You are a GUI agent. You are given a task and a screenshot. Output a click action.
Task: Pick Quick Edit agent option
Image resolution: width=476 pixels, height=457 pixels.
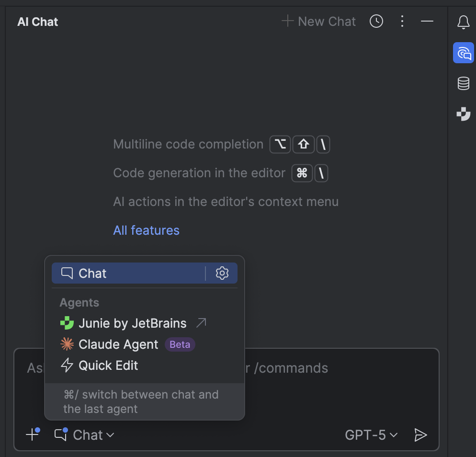108,366
